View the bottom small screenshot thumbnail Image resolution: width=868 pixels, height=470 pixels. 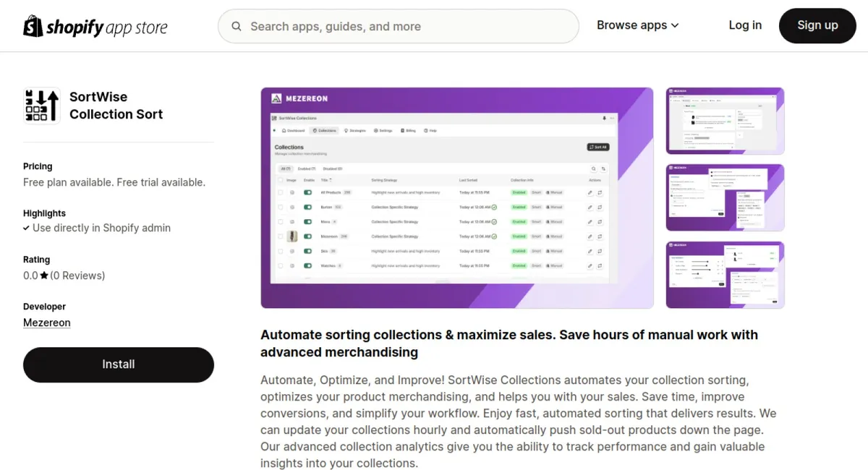point(725,275)
